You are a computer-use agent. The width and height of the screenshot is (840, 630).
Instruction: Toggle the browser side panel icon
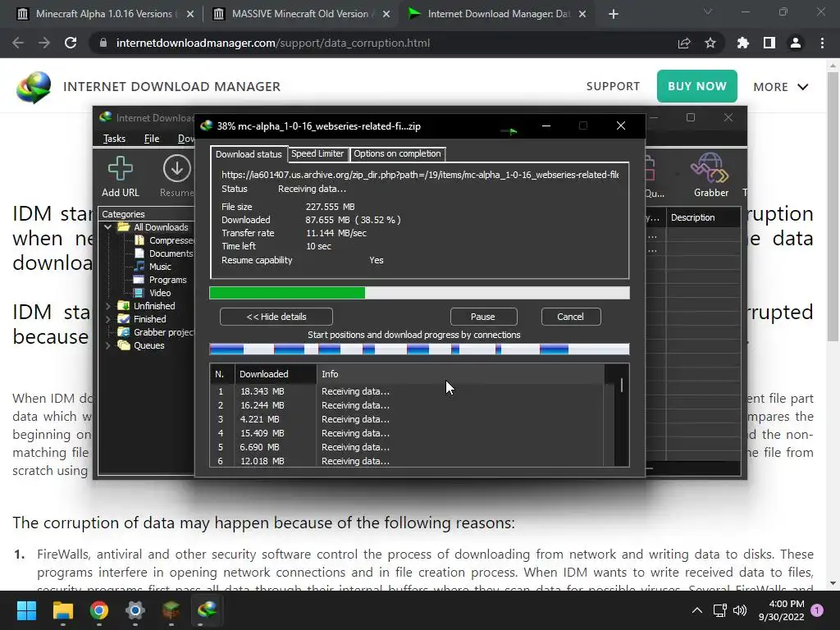[x=769, y=43]
